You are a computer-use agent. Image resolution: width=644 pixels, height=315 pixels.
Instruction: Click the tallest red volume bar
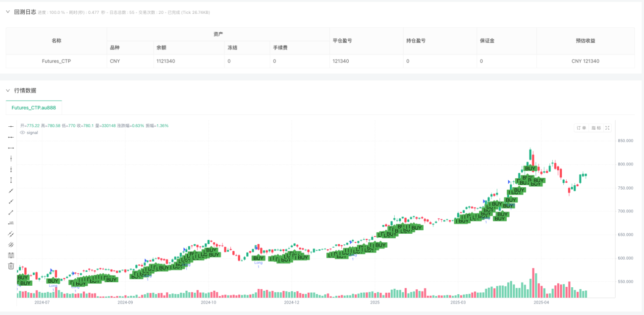[x=534, y=283]
